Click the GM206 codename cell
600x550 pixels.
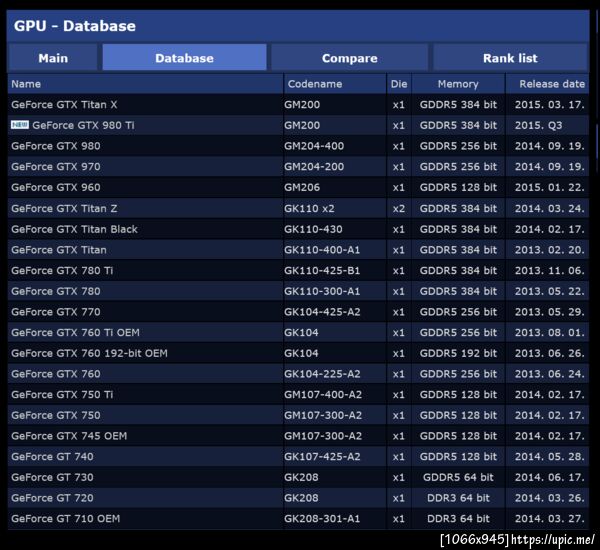pos(302,187)
